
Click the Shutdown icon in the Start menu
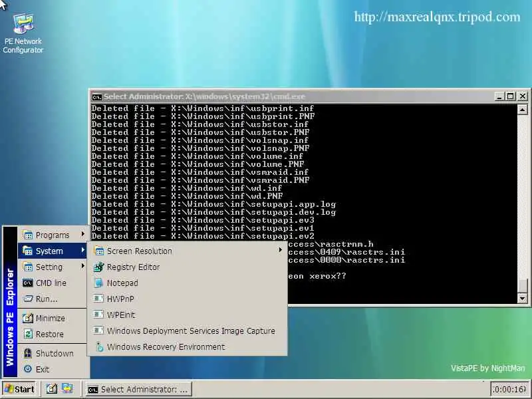point(27,353)
